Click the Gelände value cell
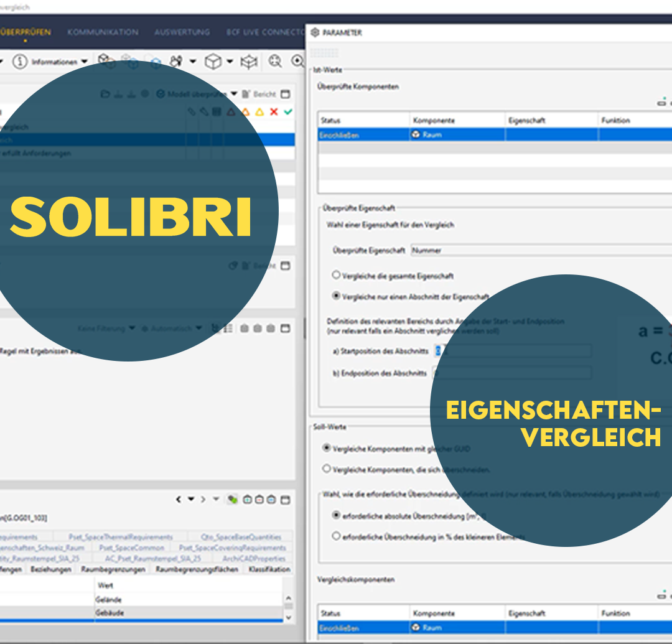Viewport: 672px width, 644px height. click(188, 599)
